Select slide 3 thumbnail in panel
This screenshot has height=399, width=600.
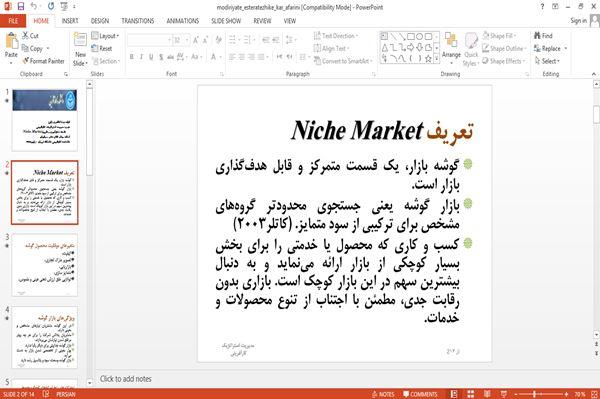[x=44, y=265]
